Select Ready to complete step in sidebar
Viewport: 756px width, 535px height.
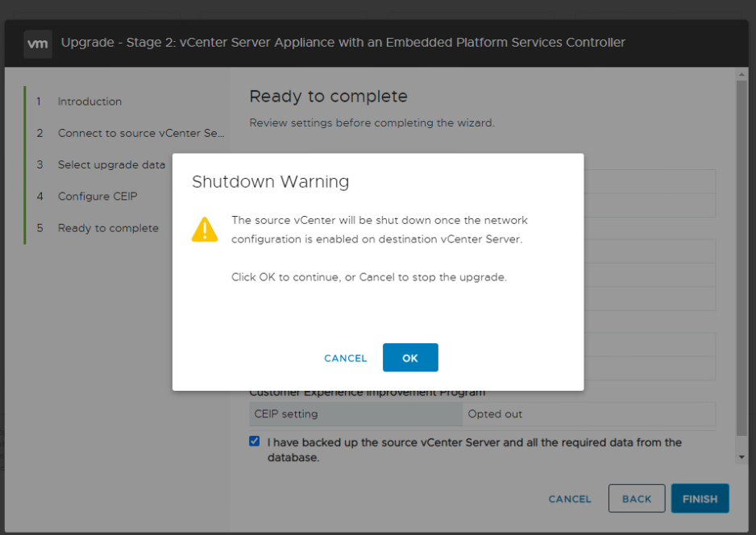pos(108,228)
